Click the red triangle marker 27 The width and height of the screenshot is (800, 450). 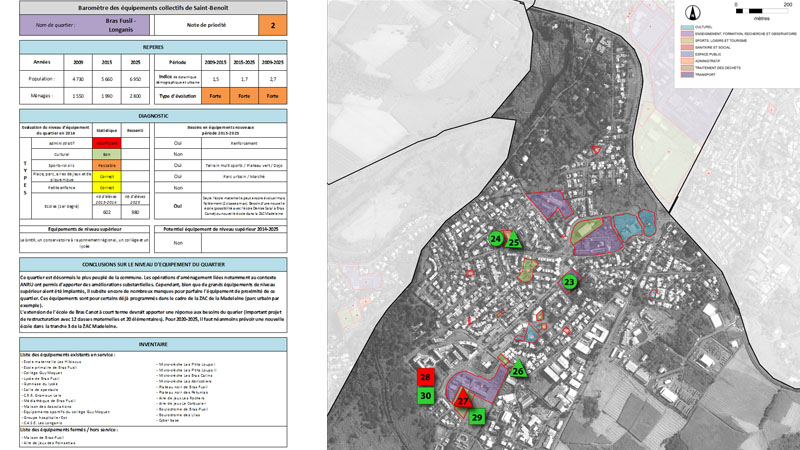pos(462,398)
